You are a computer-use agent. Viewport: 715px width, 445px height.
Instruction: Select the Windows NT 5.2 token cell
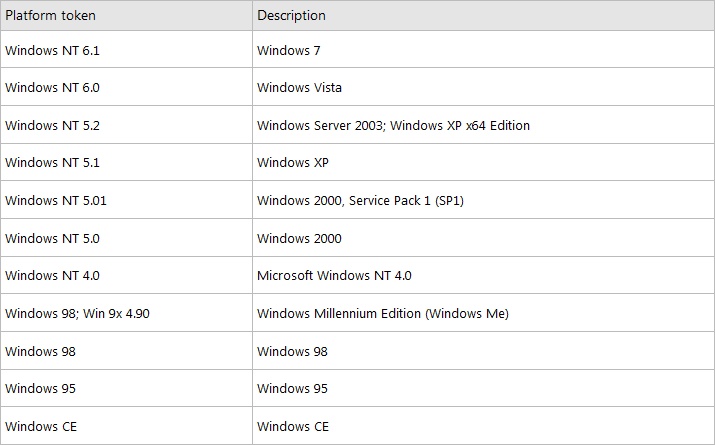(126, 125)
